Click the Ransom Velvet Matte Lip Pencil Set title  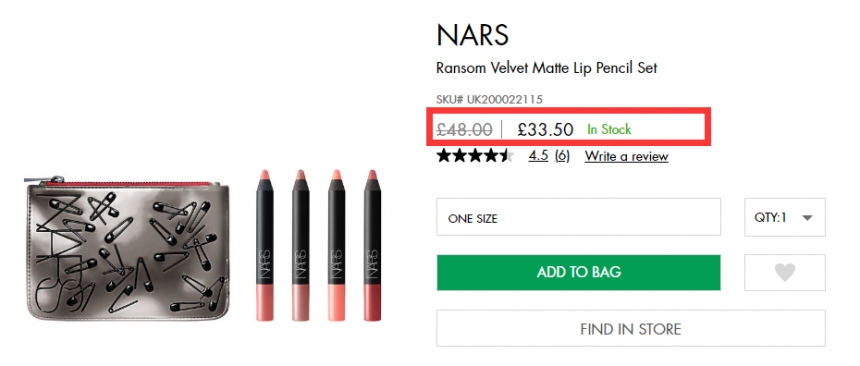[x=546, y=68]
